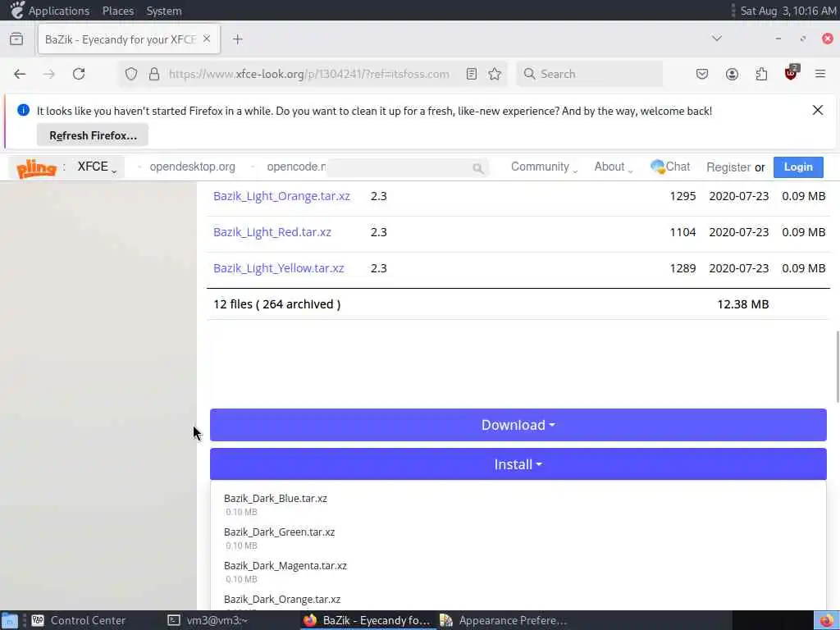Viewport: 840px width, 630px height.
Task: Click the site search magnifier icon
Action: point(478,168)
